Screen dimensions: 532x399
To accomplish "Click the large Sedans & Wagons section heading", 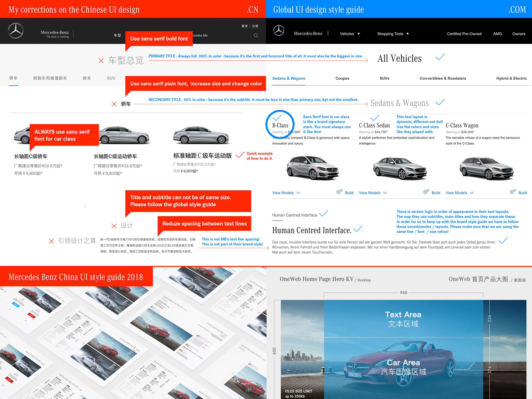I will click(x=400, y=103).
